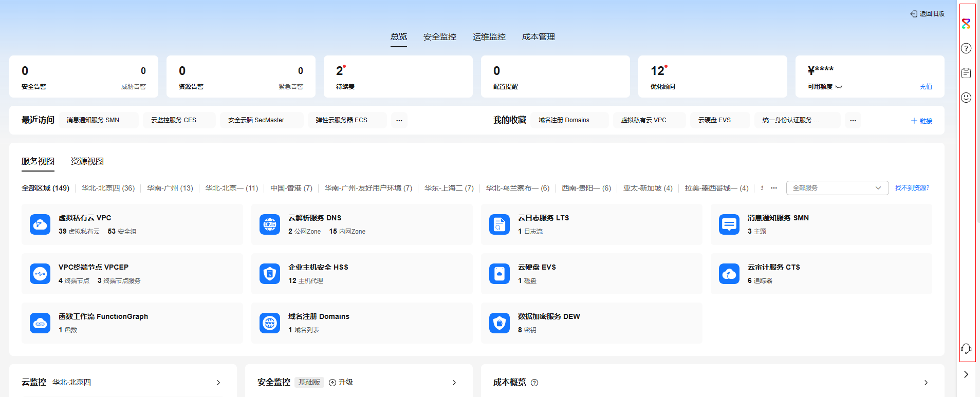
Task: Open the 配置提醒 card
Action: coord(556,77)
